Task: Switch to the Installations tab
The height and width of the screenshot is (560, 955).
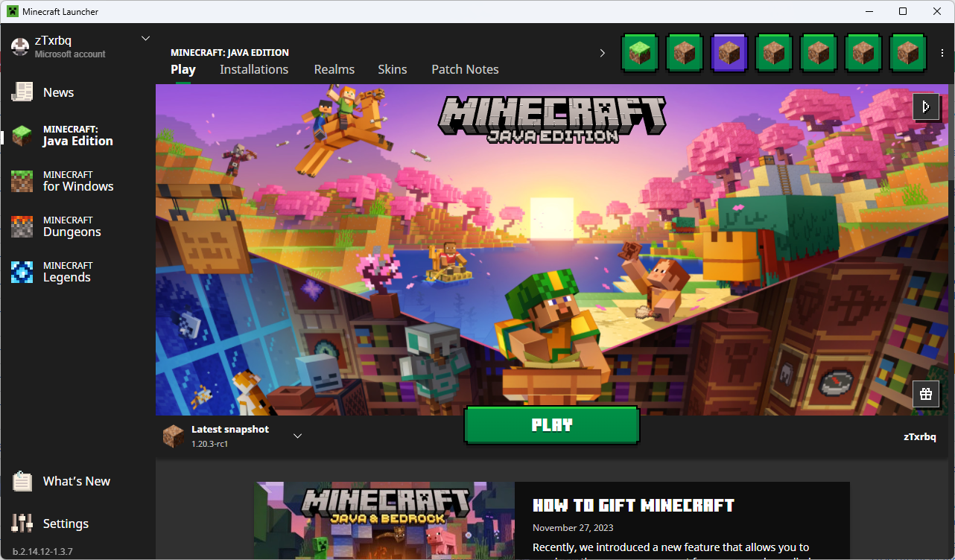Action: click(254, 69)
